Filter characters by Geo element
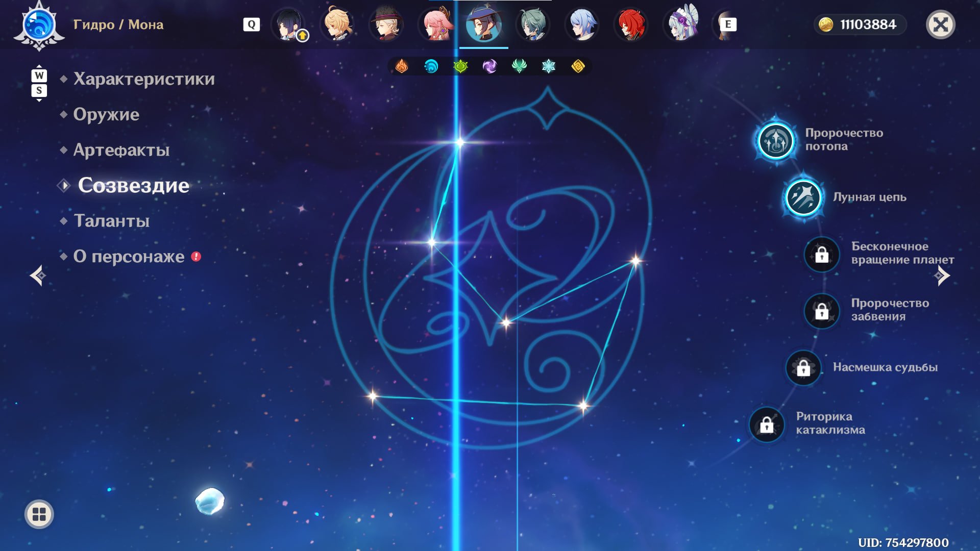 point(578,66)
